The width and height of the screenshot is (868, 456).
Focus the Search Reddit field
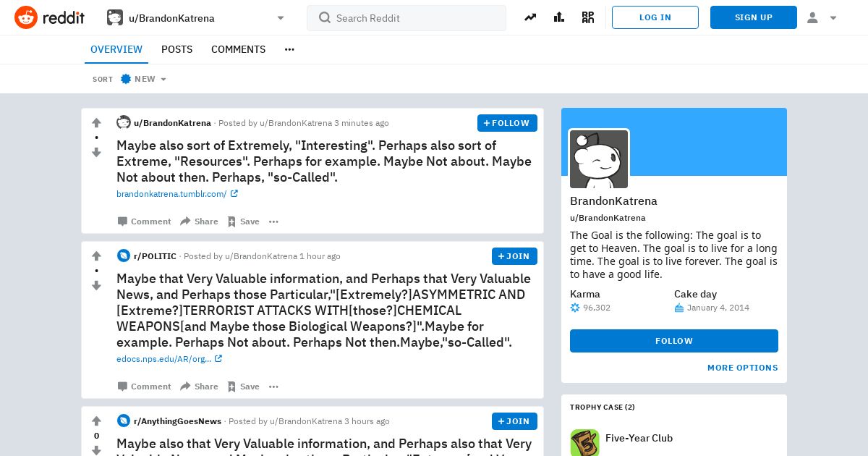(x=407, y=18)
